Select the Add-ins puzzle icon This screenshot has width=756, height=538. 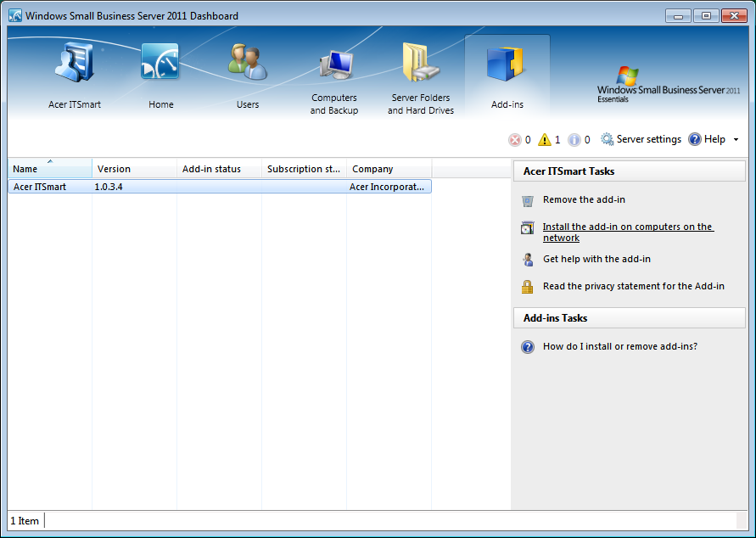[505, 63]
